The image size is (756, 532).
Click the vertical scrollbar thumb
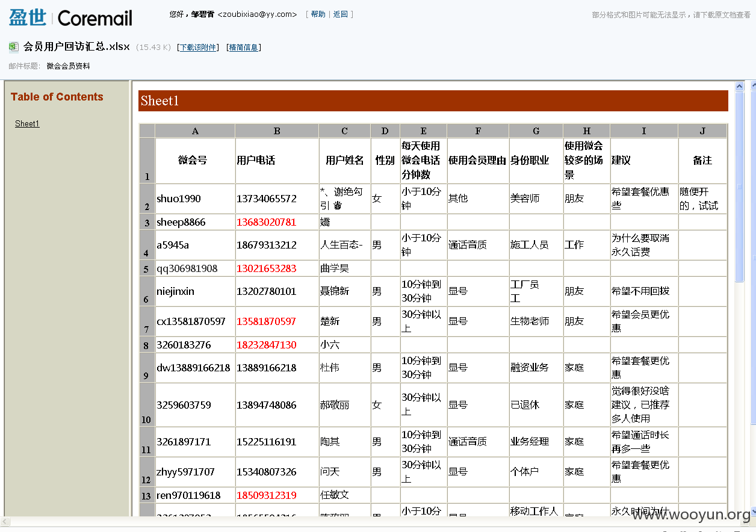pyautogui.click(x=740, y=187)
